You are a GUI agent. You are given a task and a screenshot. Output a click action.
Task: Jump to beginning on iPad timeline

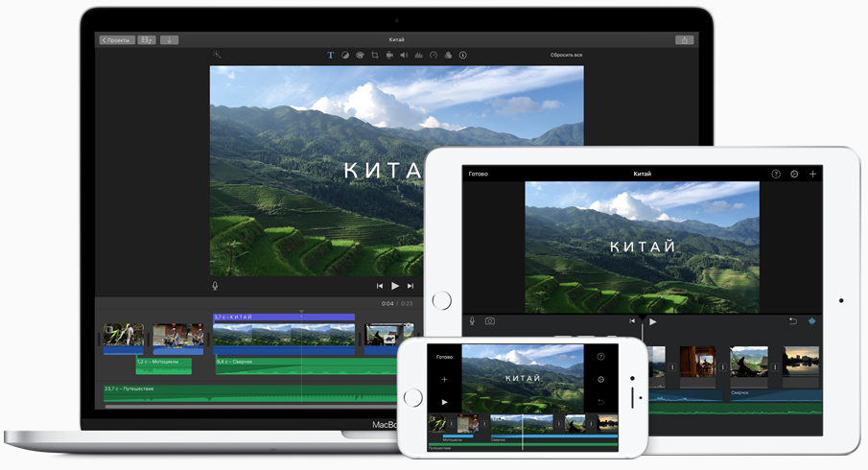pyautogui.click(x=632, y=321)
